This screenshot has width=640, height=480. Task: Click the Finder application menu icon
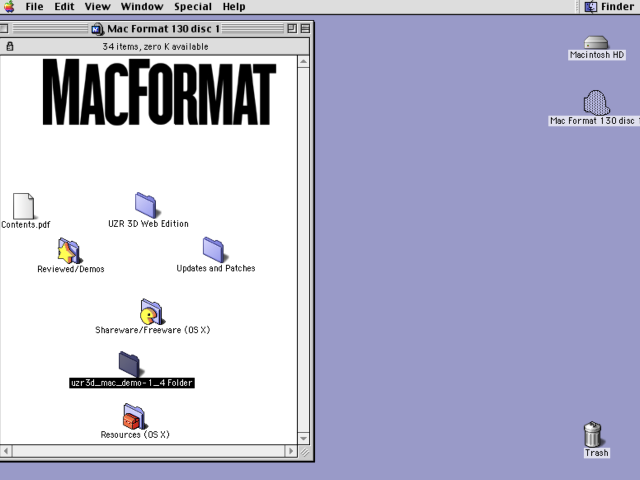591,7
